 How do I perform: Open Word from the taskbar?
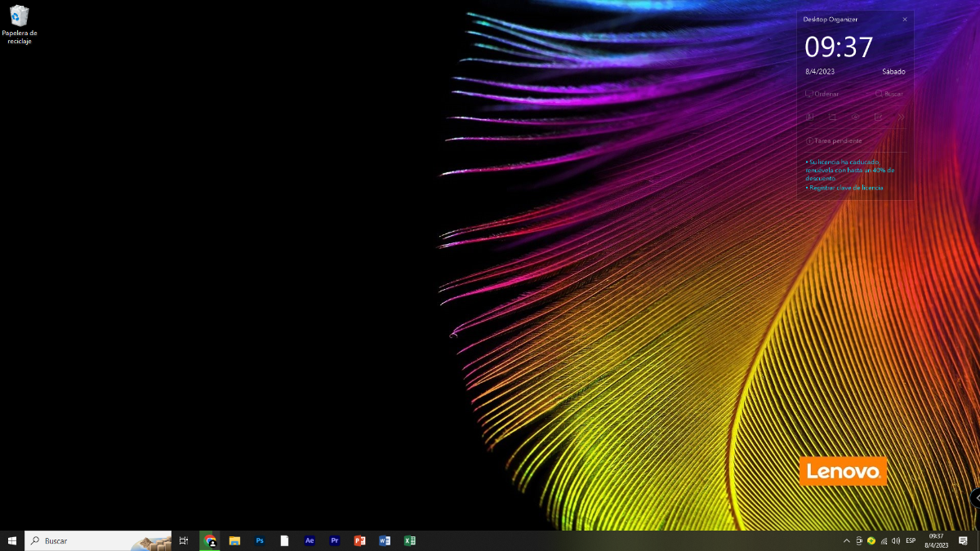point(385,540)
